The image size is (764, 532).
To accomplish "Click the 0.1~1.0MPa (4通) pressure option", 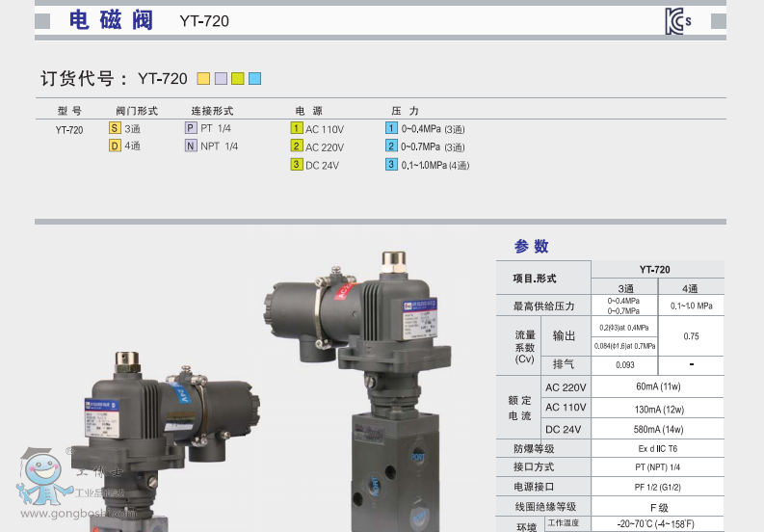I will pos(435,166).
